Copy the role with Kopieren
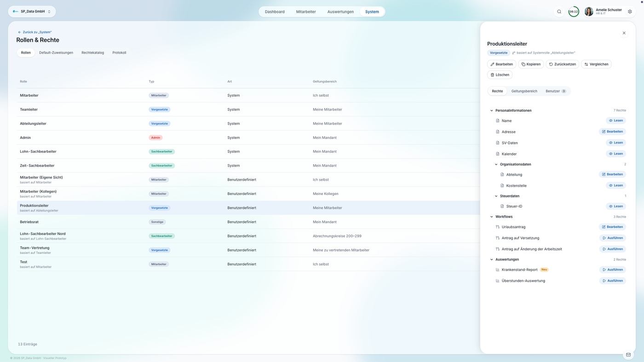The height and width of the screenshot is (362, 644). [531, 64]
